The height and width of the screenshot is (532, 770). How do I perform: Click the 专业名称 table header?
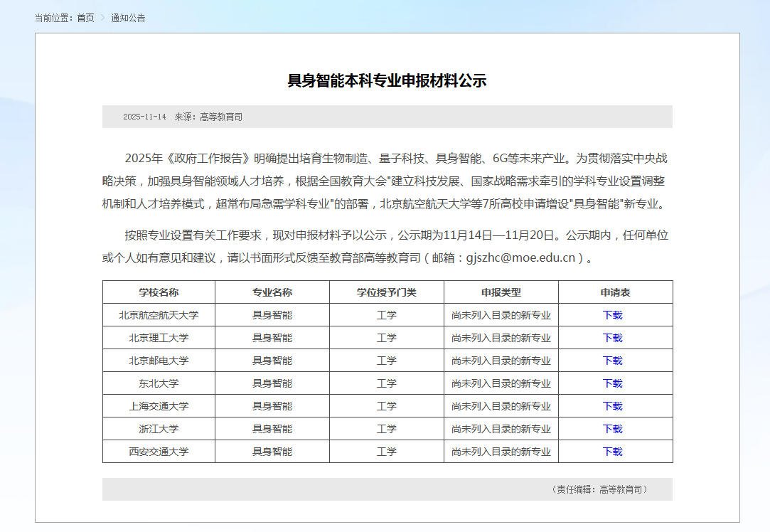(272, 292)
